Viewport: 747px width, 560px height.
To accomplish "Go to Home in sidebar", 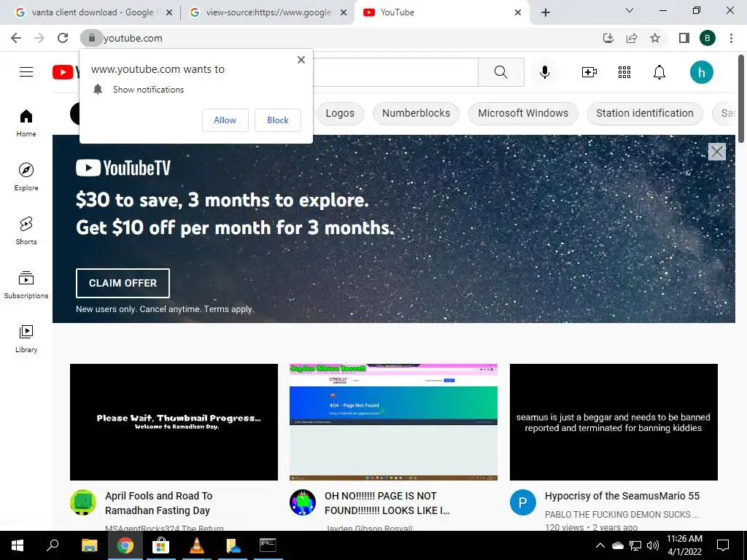I will (x=26, y=122).
